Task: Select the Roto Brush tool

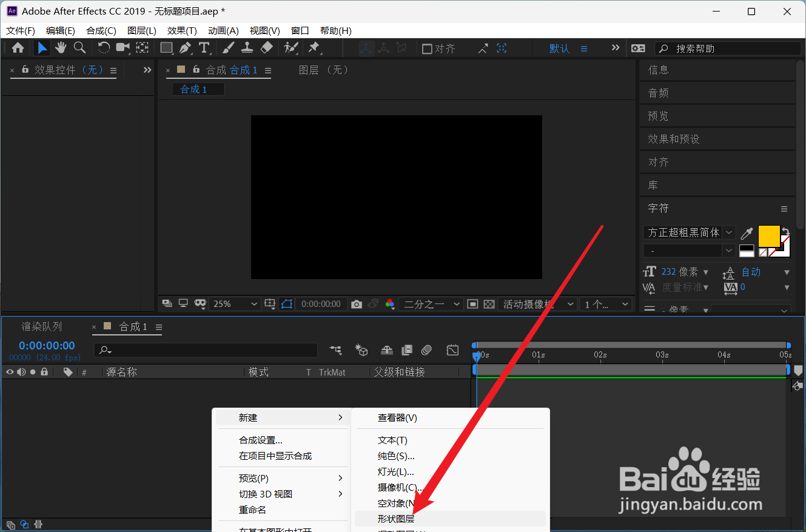Action: (291, 48)
